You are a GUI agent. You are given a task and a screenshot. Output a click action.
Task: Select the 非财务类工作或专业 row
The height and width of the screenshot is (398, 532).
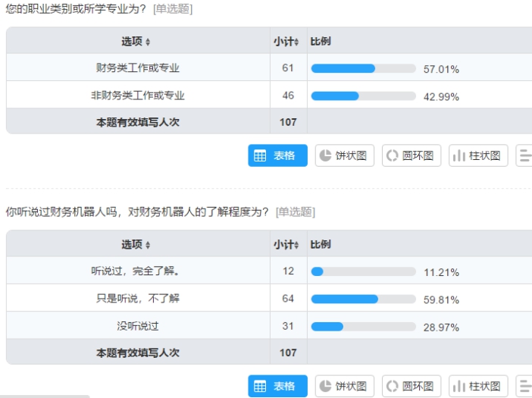point(269,95)
